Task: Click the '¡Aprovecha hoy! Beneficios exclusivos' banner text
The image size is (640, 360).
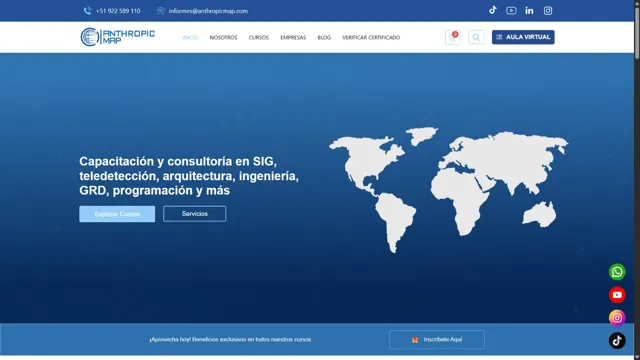Action: pos(230,340)
